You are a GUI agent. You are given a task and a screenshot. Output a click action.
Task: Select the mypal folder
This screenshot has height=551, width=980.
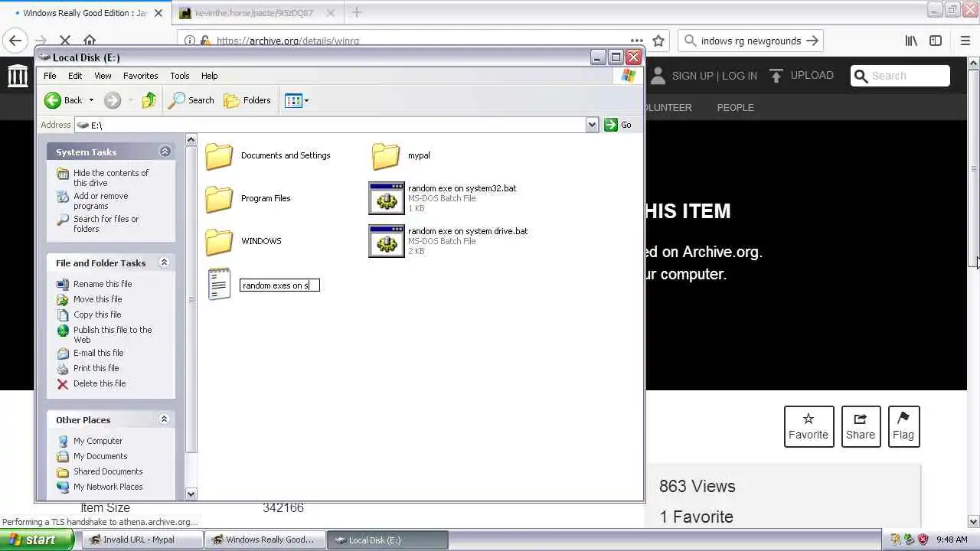pyautogui.click(x=401, y=155)
